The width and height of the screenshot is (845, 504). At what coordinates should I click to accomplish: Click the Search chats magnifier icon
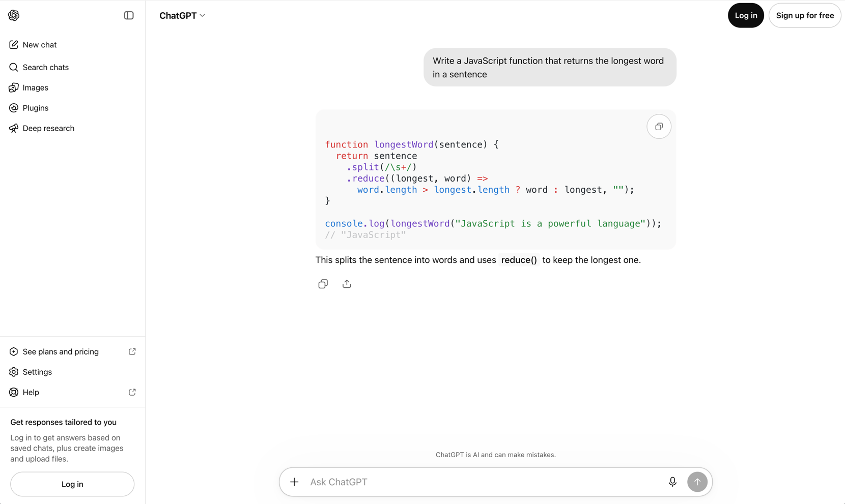coord(14,67)
